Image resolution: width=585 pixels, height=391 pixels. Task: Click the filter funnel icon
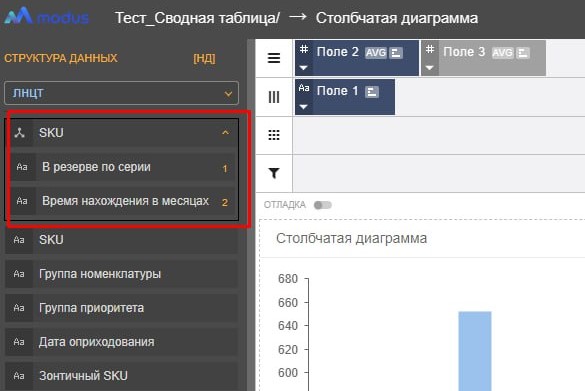click(x=274, y=173)
